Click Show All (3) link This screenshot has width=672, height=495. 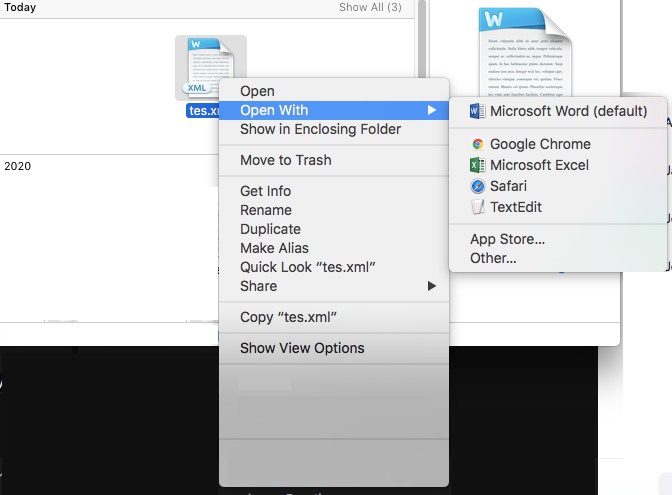(370, 7)
